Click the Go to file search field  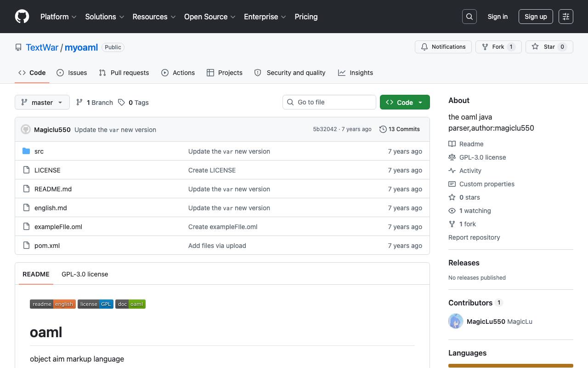329,102
